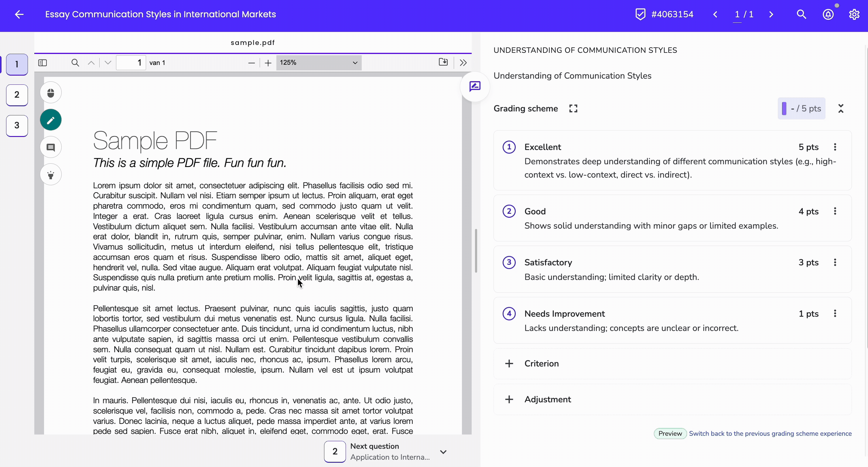Go to next PDF page arrow
Screen dimensions: 868x467
tap(108, 63)
